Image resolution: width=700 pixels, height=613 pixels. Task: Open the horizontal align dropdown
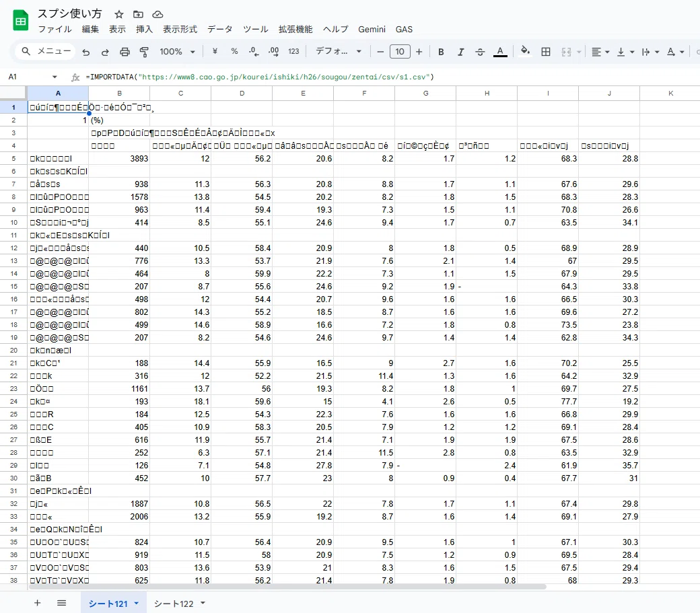600,52
